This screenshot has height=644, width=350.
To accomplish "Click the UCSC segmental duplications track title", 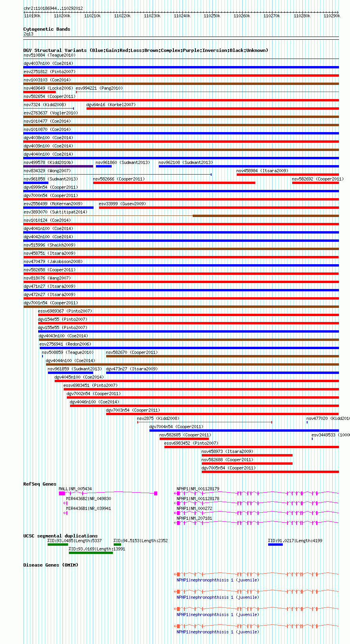I will pyautogui.click(x=61, y=536).
